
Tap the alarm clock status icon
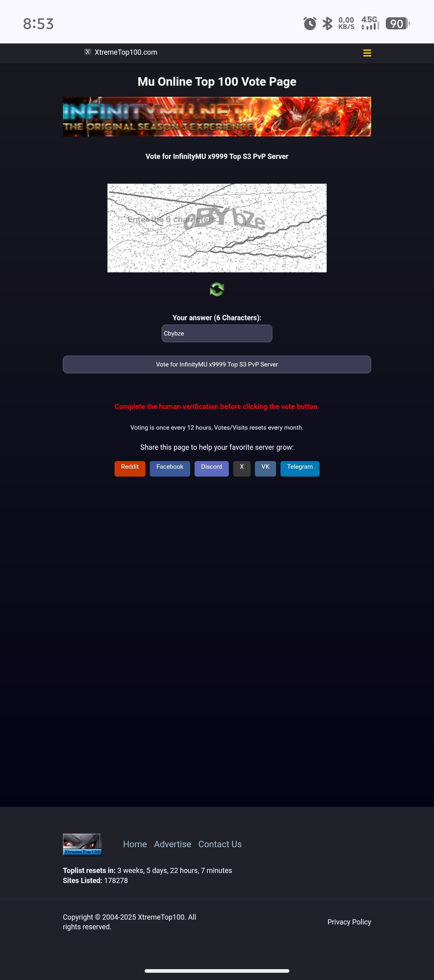(310, 23)
